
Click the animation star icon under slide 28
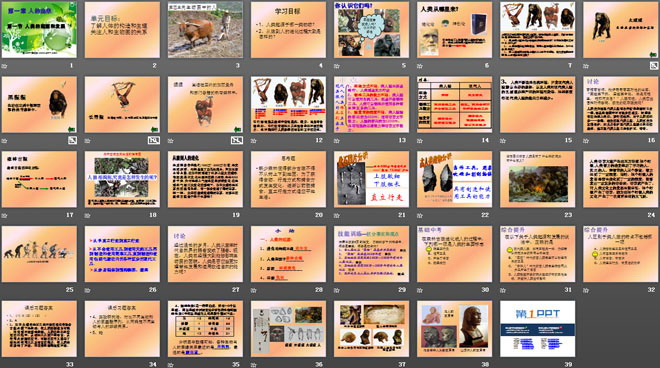click(x=254, y=290)
